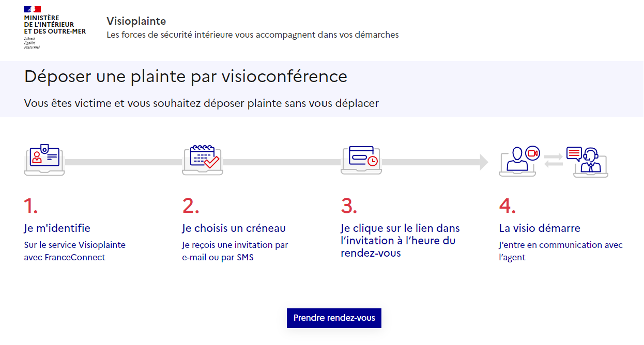Click the gray progress arrow head
The height and width of the screenshot is (345, 644).
click(x=484, y=162)
